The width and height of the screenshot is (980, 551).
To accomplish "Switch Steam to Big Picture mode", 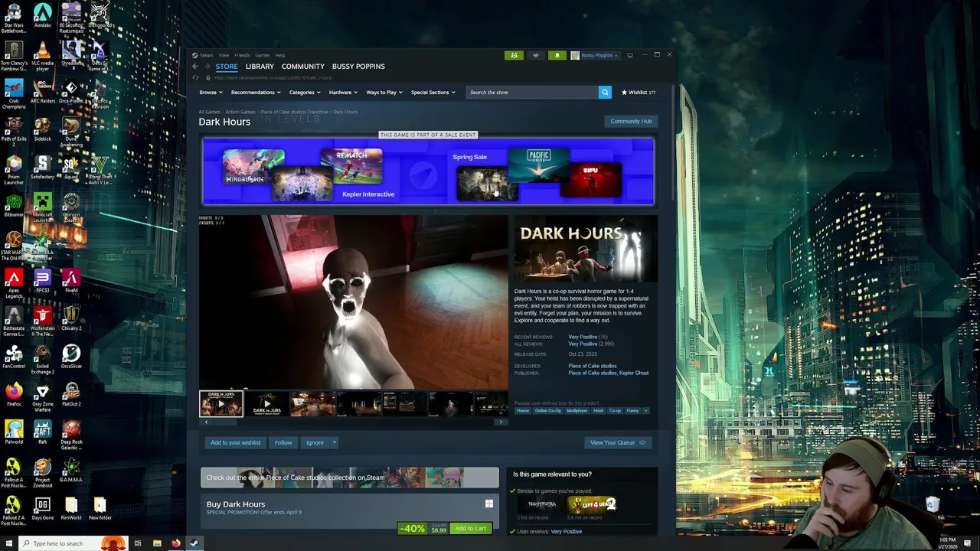I will [x=629, y=55].
